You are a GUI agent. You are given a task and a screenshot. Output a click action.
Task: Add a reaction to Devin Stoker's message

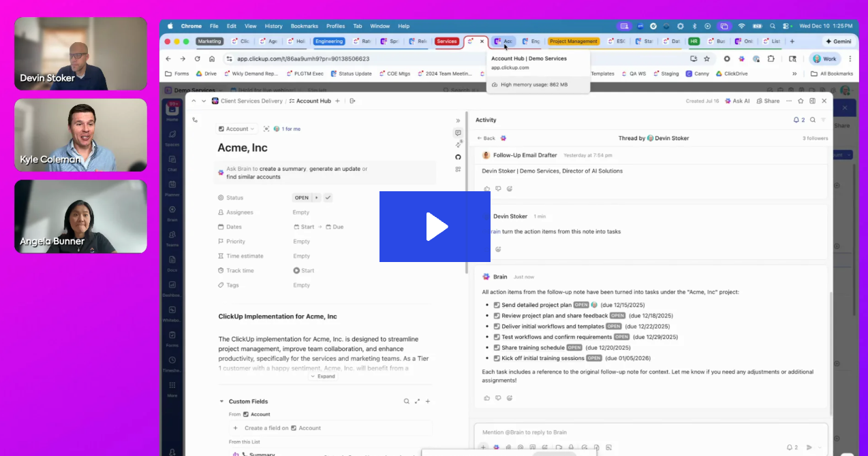pyautogui.click(x=498, y=249)
